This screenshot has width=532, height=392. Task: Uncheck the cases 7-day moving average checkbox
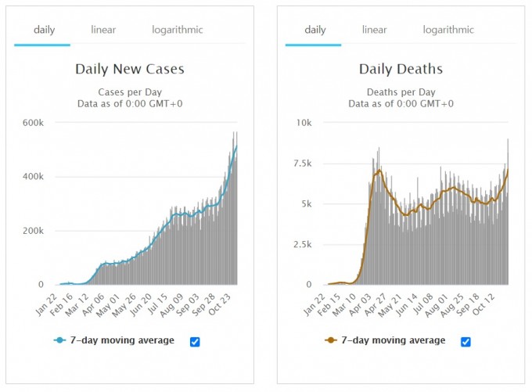tap(195, 341)
